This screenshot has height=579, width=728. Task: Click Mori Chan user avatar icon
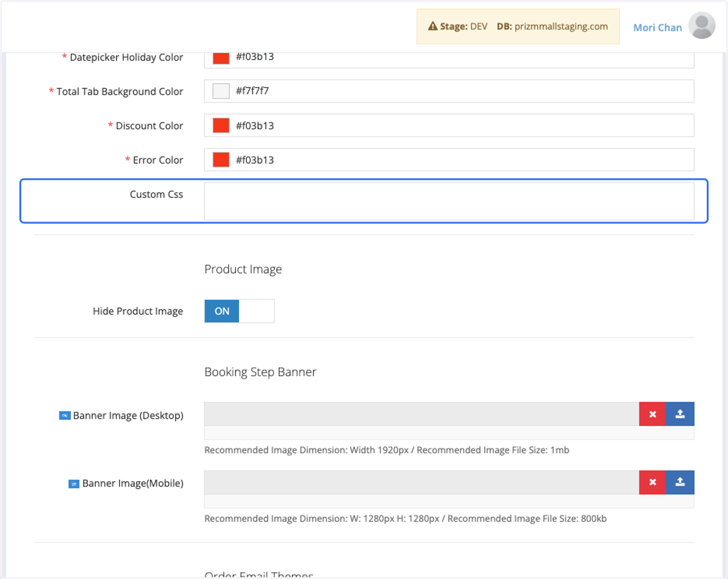click(702, 26)
